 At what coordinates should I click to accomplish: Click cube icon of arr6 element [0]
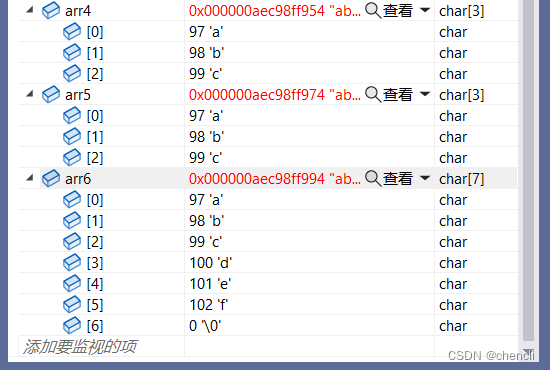point(72,200)
